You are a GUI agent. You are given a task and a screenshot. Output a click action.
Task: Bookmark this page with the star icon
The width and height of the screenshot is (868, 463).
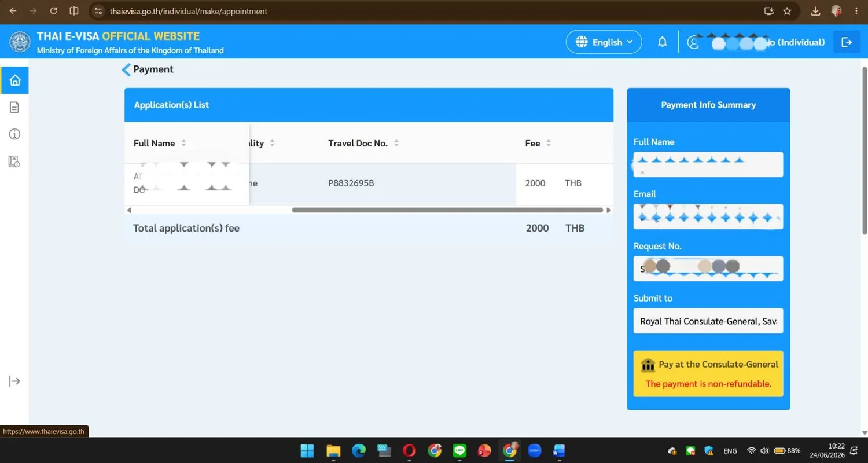(x=787, y=11)
